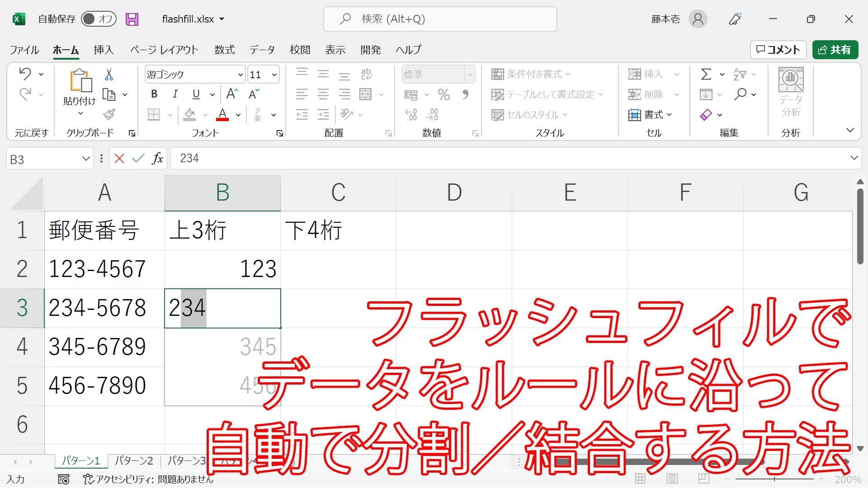
Task: Click the find and select magnifier icon
Action: point(740,94)
